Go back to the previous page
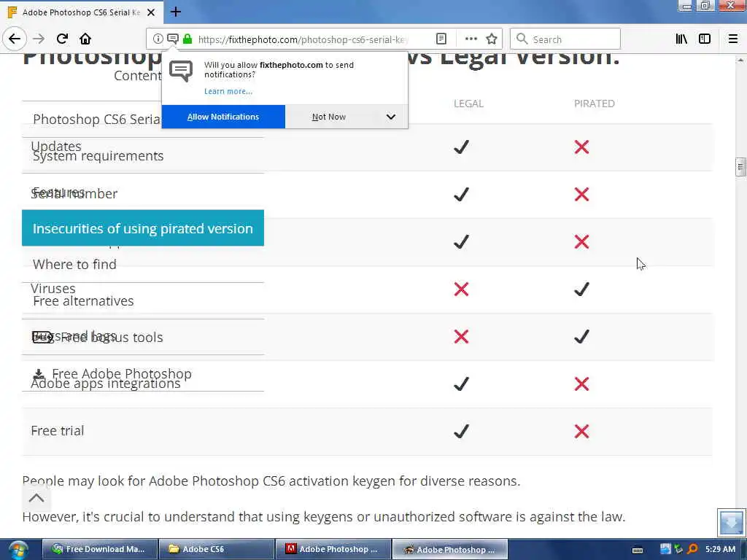 [x=15, y=39]
